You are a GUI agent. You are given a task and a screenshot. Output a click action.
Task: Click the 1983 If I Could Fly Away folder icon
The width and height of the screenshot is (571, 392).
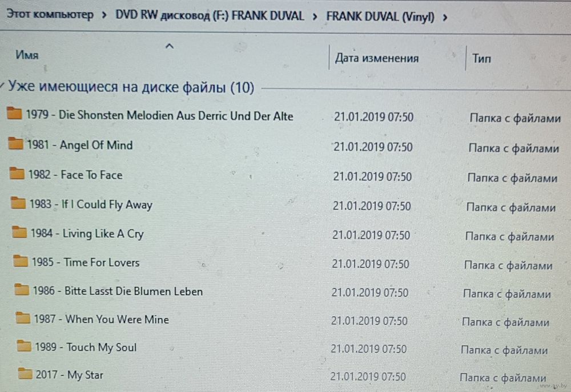click(18, 203)
